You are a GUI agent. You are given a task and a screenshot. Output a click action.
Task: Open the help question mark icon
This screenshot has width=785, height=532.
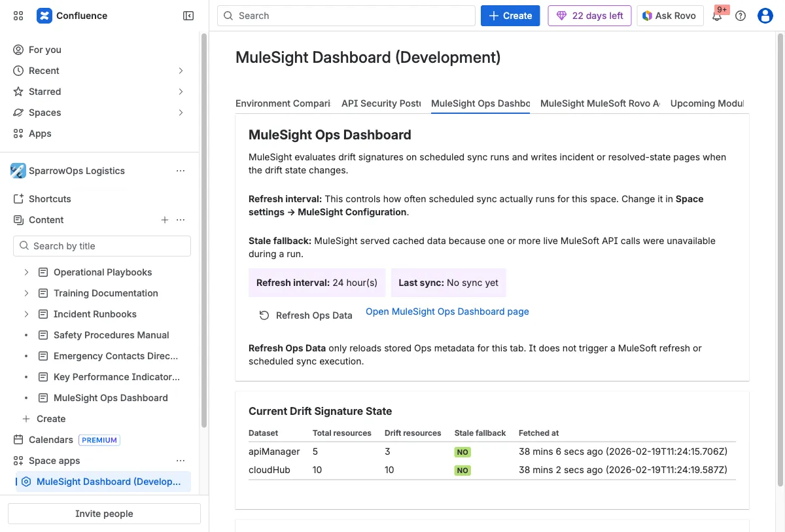741,16
